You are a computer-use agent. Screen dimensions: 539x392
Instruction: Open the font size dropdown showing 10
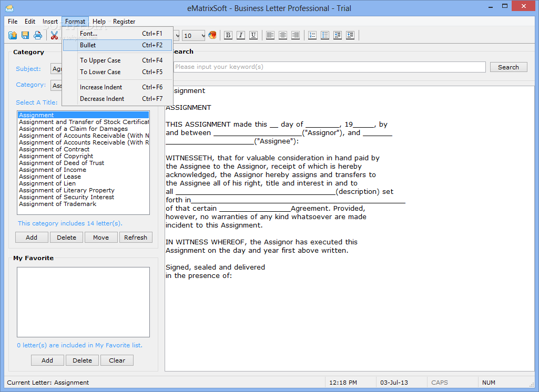coord(194,35)
